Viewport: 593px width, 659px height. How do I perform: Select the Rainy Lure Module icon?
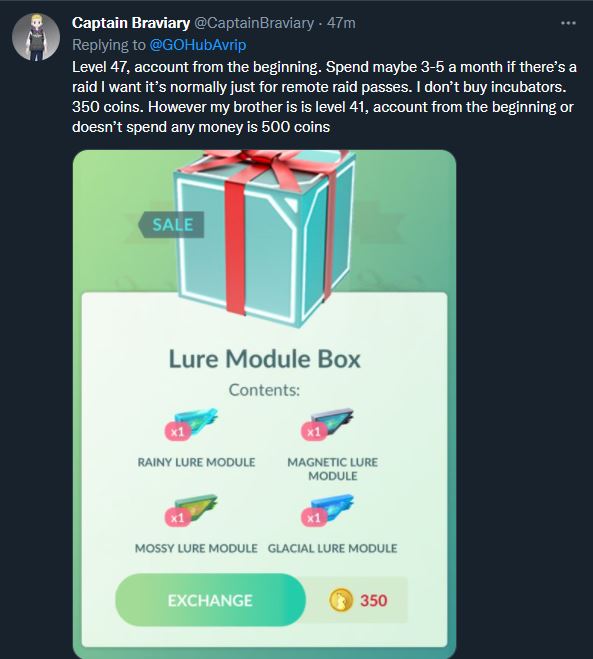pos(196,422)
